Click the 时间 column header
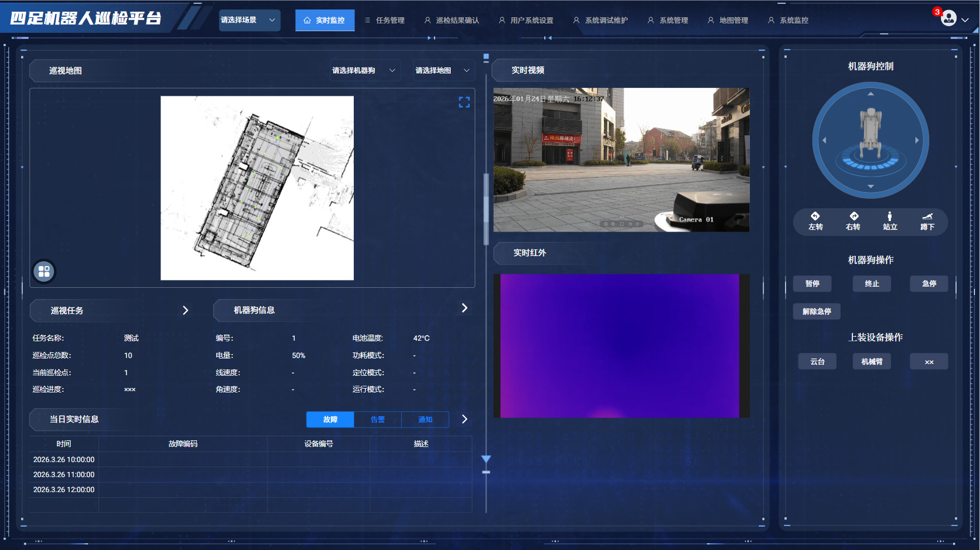 pos(64,444)
